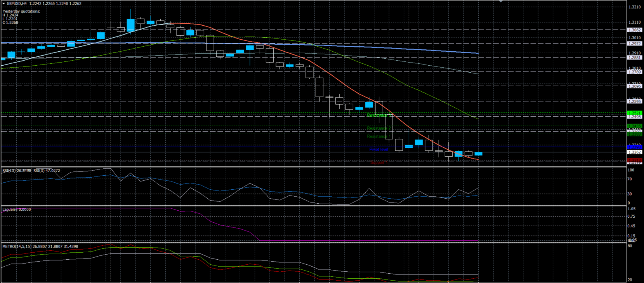Click the 'Yesterday quotations:' label
Viewport: 644px width, 283px height.
click(x=21, y=11)
